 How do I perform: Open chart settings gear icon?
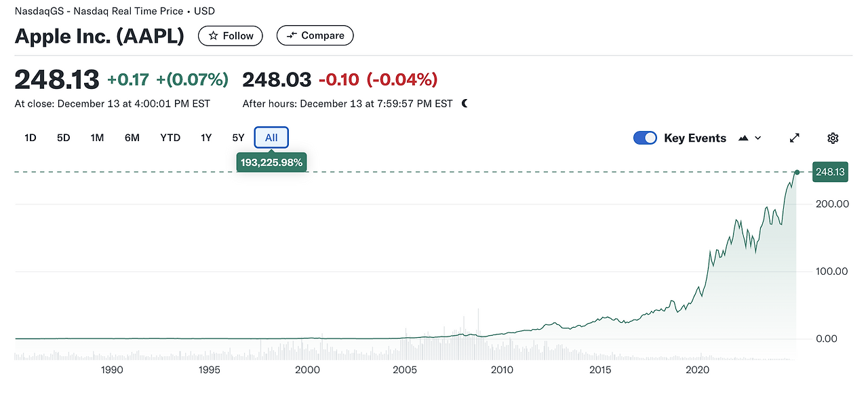833,138
